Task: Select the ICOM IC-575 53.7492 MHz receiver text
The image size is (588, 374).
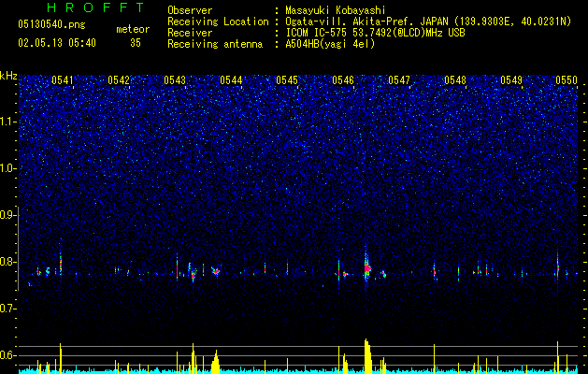Action: (x=375, y=33)
